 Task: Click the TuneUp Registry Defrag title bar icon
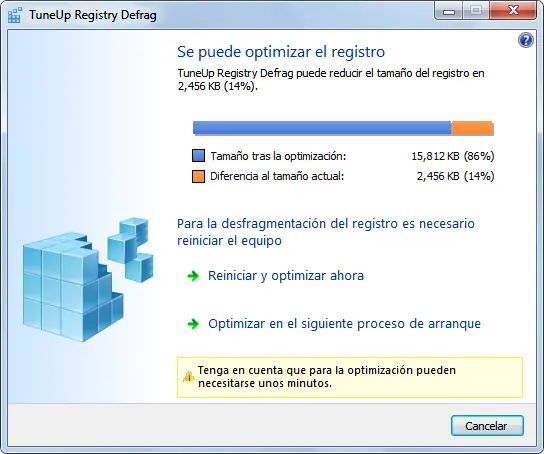15,15
